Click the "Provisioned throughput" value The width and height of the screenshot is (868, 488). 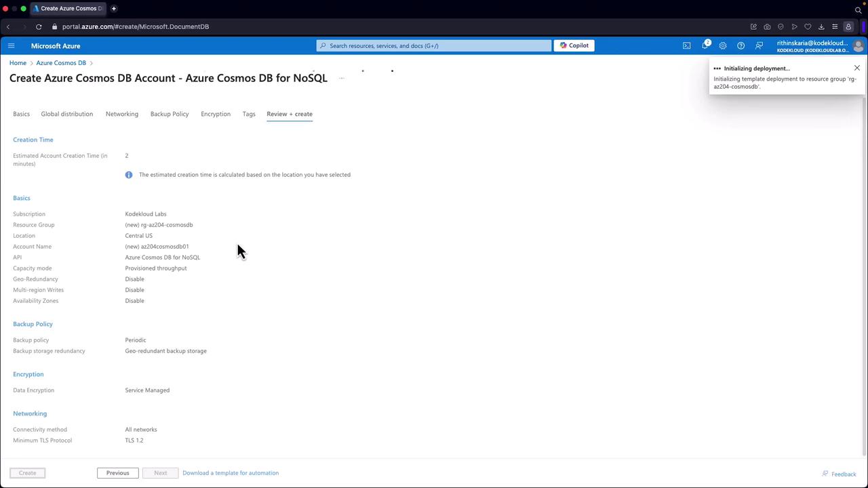[x=156, y=268]
